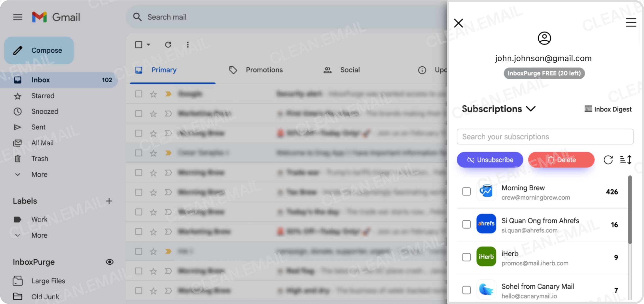Screen dimensions: 644x304
Task: Switch to the Social tab
Action: [350, 70]
